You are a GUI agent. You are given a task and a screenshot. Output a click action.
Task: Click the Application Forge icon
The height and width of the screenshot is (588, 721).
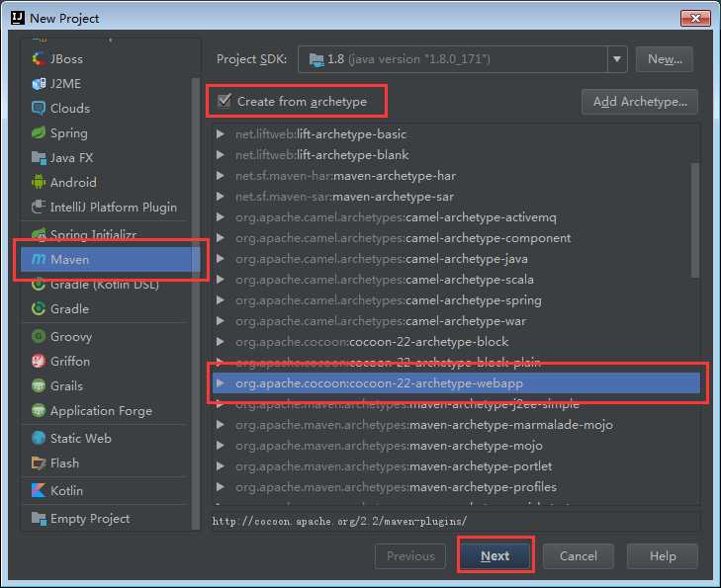pos(39,411)
